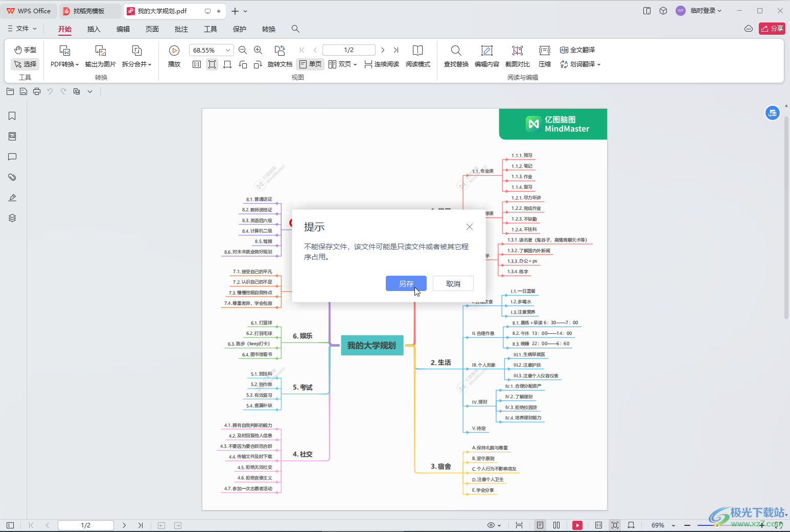Activate the Select (选择) tool
The width and height of the screenshot is (790, 532).
[x=25, y=64]
